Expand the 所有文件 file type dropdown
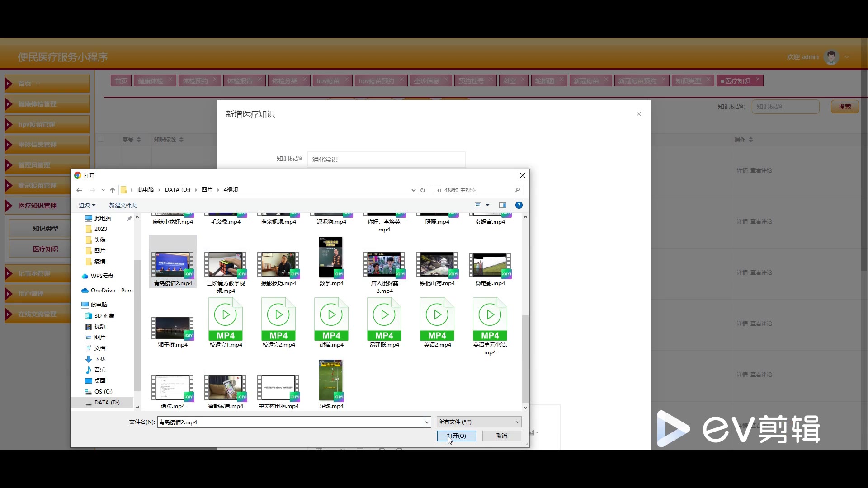 click(517, 422)
